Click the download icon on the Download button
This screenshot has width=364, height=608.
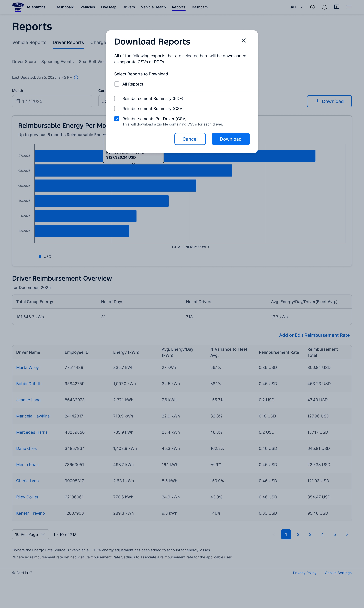point(318,101)
